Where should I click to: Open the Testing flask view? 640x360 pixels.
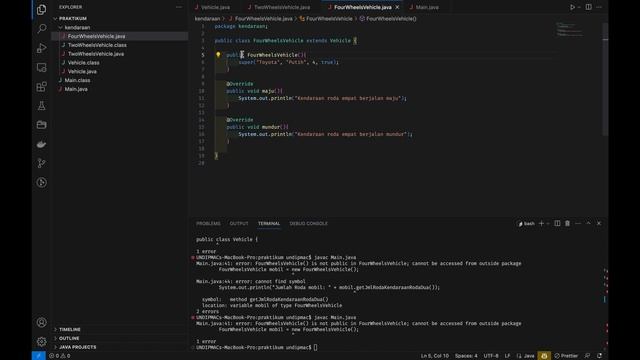tap(41, 106)
